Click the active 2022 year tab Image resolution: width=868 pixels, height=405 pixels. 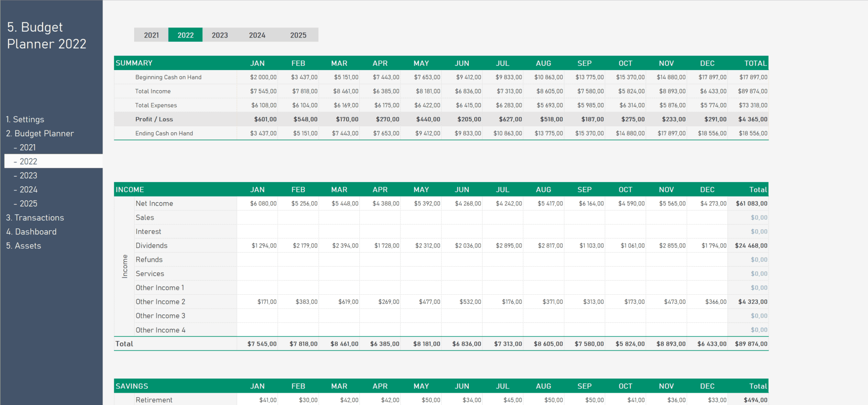point(185,35)
